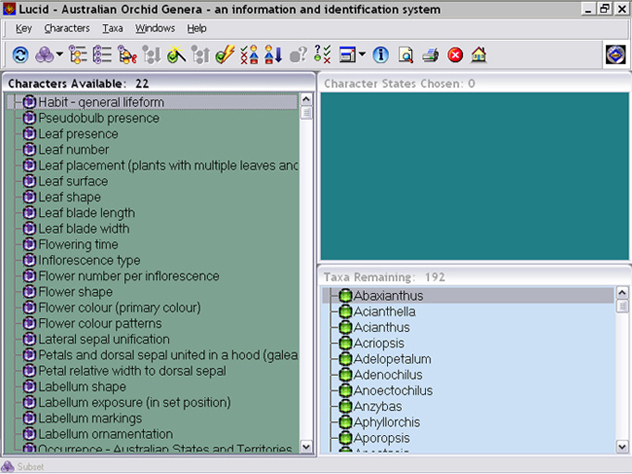
Task: Click the greyed question mark icon
Action: coord(298,55)
